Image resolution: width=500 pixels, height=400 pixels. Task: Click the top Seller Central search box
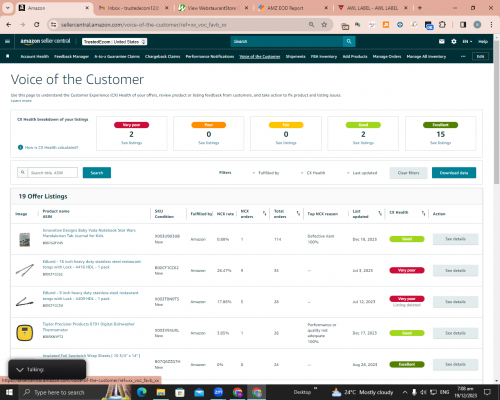click(x=287, y=41)
